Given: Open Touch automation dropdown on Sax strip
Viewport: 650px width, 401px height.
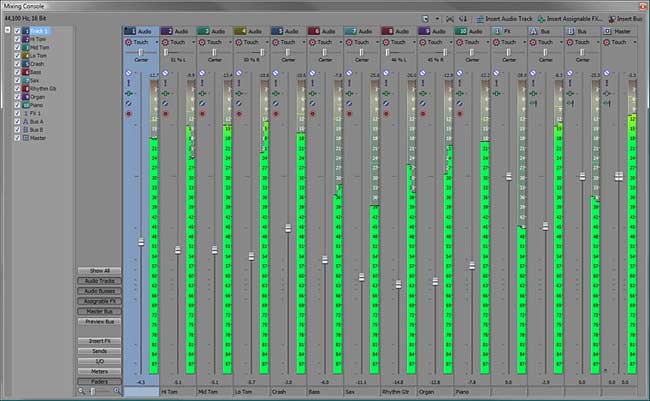Looking at the screenshot, I should (377, 42).
